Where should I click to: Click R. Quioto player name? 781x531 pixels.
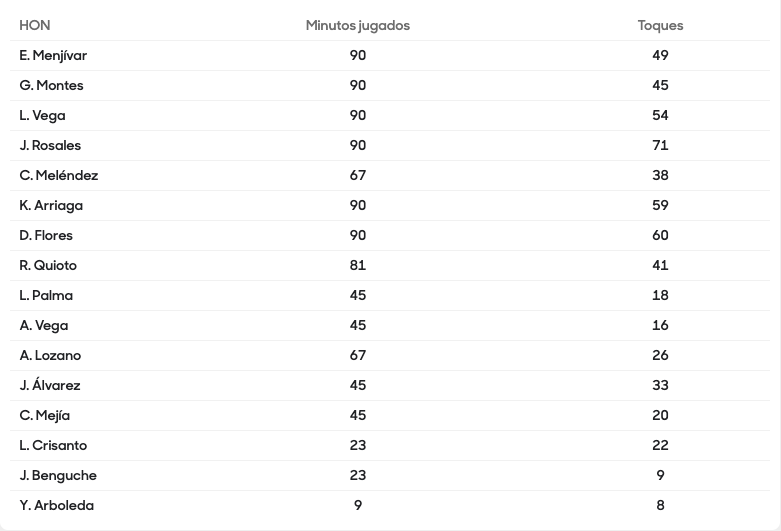coord(48,265)
